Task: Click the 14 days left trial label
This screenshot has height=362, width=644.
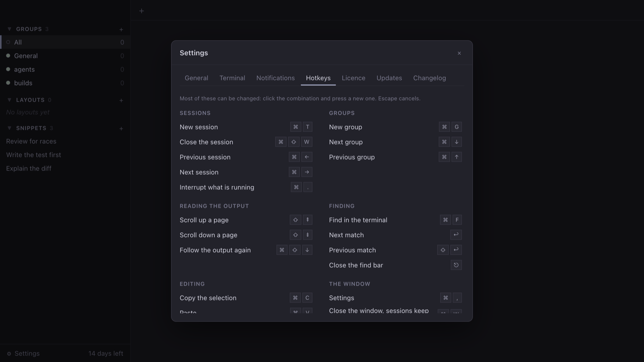Action: [106, 353]
